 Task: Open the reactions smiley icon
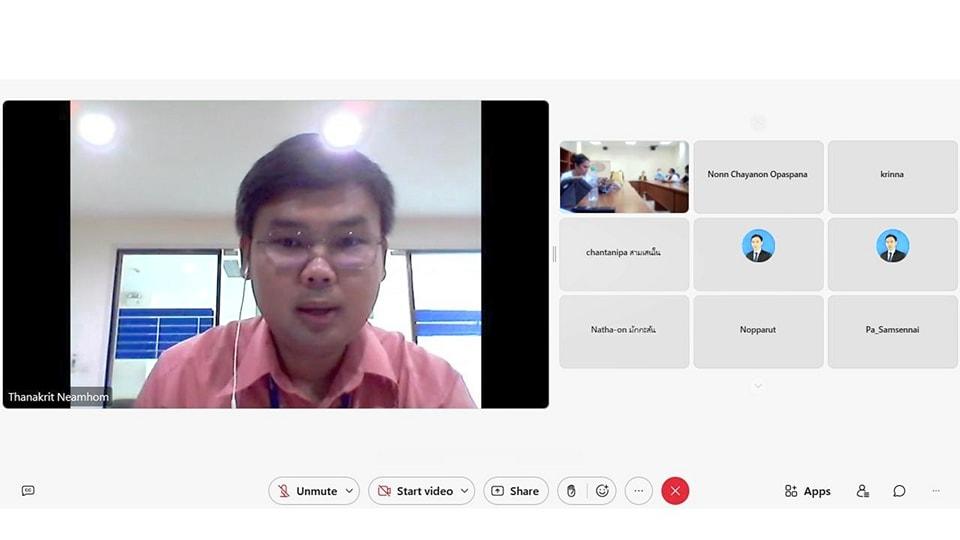click(x=602, y=491)
